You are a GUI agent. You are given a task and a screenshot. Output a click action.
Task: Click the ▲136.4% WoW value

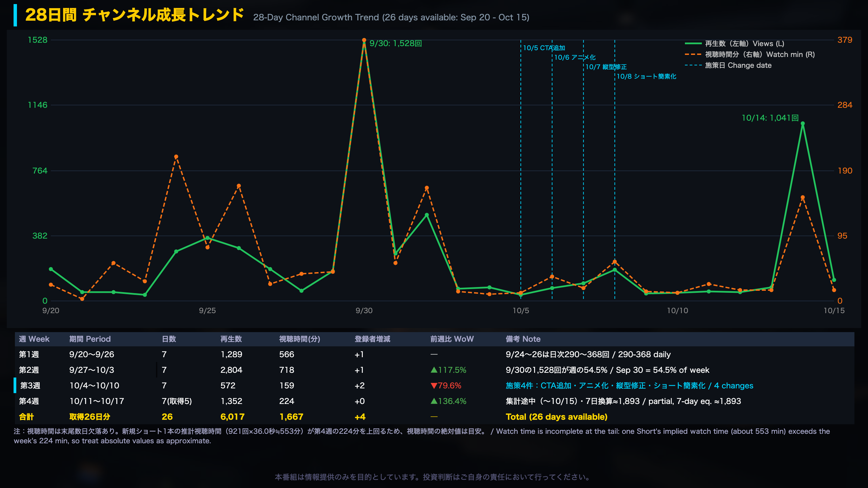[x=448, y=401]
